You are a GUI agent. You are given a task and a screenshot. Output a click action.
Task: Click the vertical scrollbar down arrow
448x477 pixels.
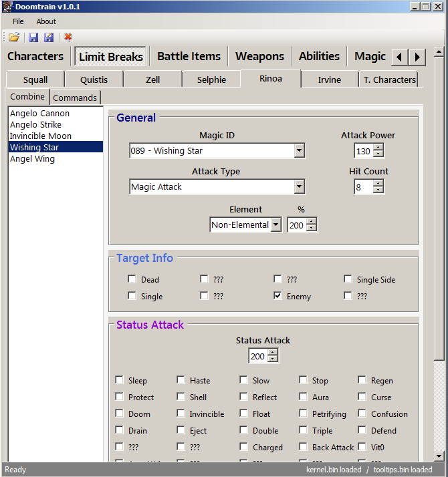(439, 456)
